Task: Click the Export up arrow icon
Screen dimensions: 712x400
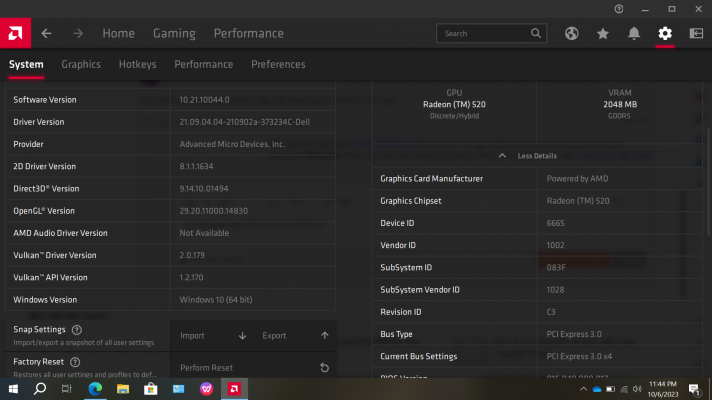Action: coord(325,336)
